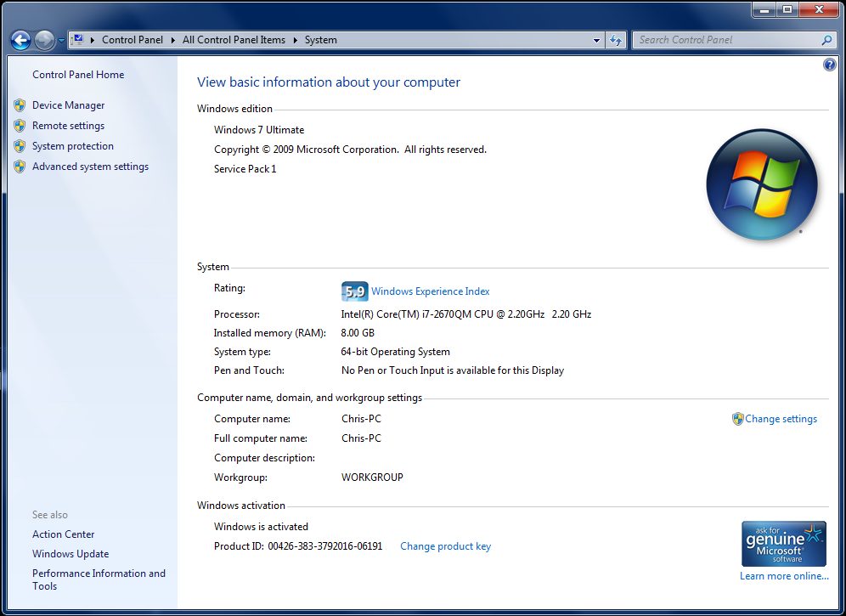Click in the Search Control Panel field
This screenshot has height=616, width=846.
pos(726,40)
